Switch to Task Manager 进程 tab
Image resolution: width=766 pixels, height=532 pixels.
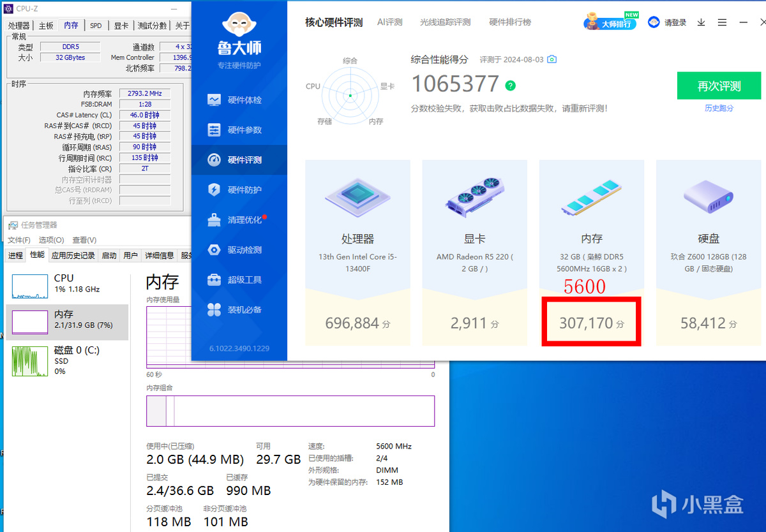coord(15,256)
